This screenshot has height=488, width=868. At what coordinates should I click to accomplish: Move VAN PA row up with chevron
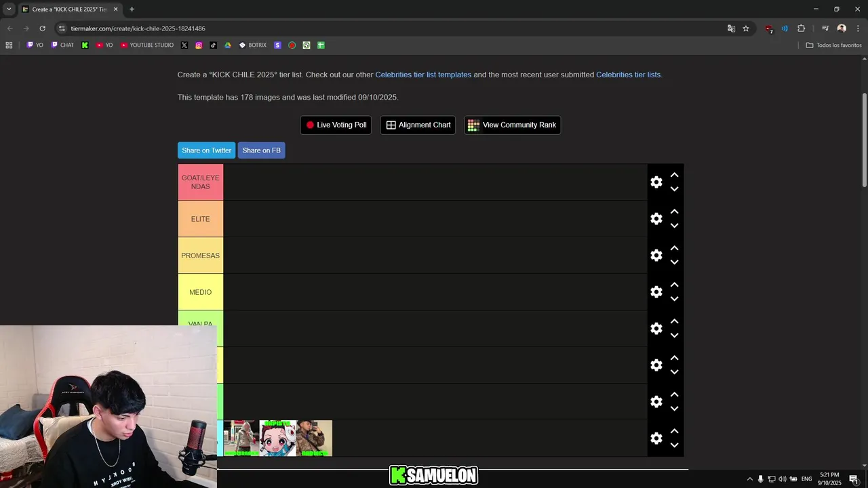[x=674, y=321]
